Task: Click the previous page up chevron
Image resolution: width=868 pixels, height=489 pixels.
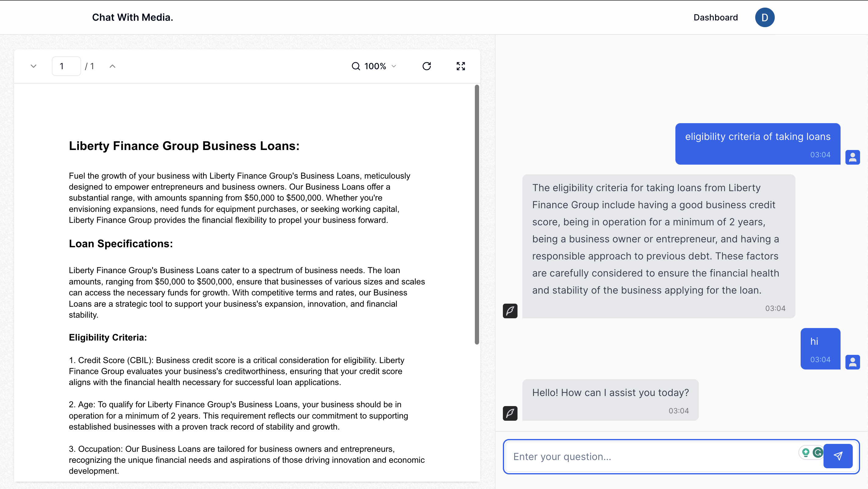Action: pos(112,66)
